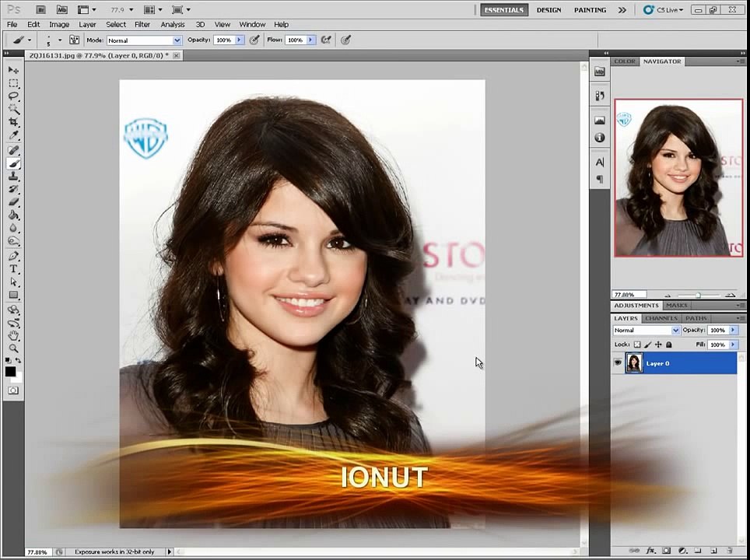The image size is (750, 560).
Task: Select the Pen tool
Action: (13, 257)
